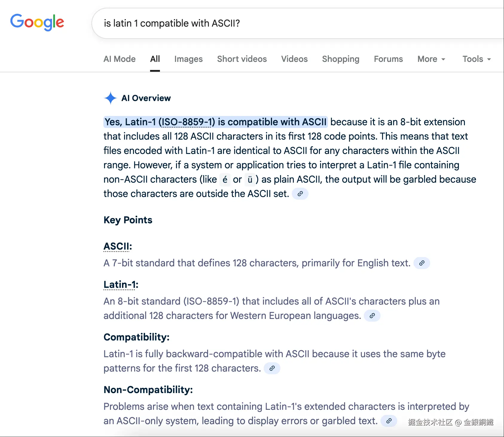This screenshot has height=437, width=504.
Task: Open source link after overview paragraph
Action: point(300,194)
